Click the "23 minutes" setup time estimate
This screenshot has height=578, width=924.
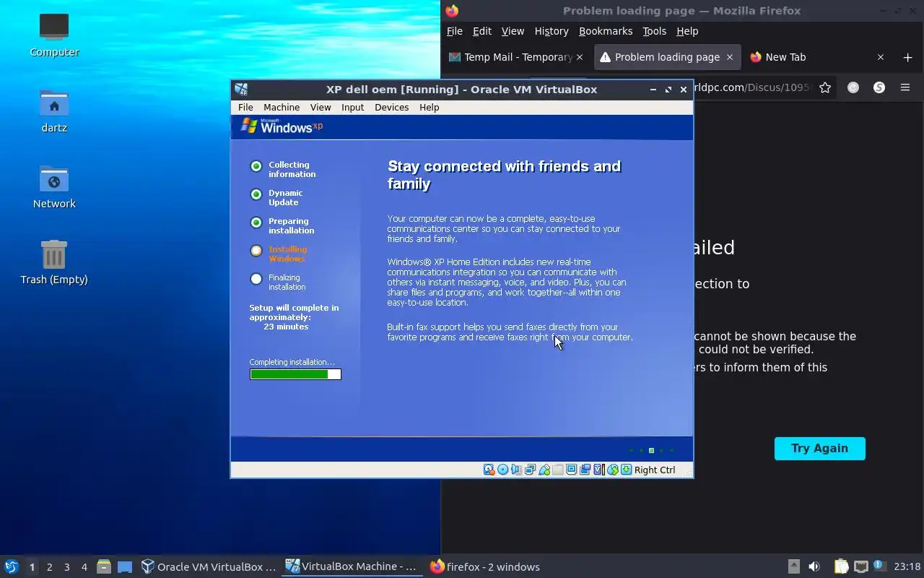click(286, 327)
